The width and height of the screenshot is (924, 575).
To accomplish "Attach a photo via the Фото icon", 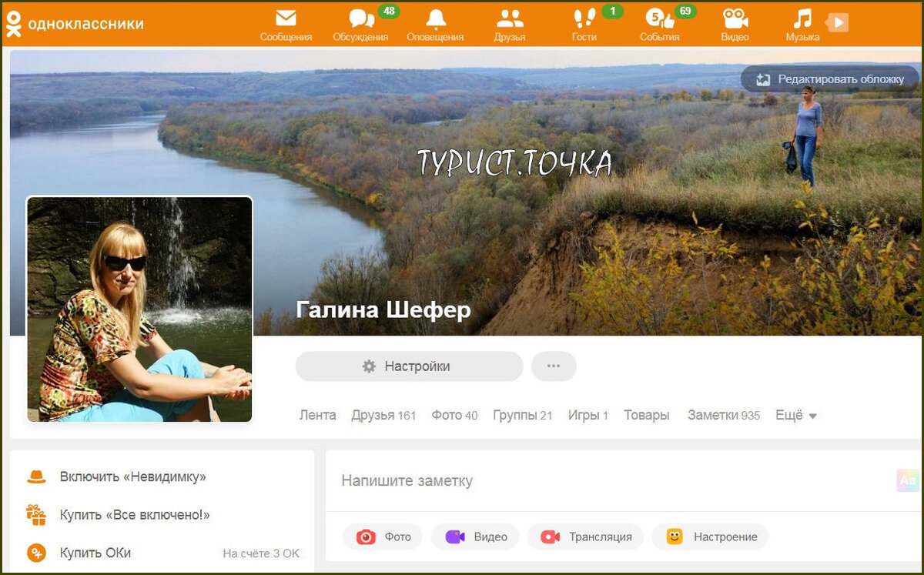I will (383, 537).
